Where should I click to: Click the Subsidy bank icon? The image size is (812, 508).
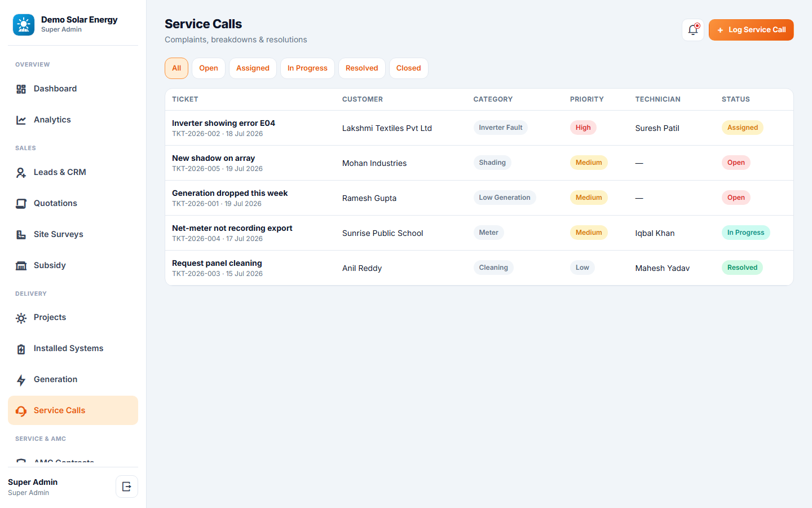click(x=21, y=266)
